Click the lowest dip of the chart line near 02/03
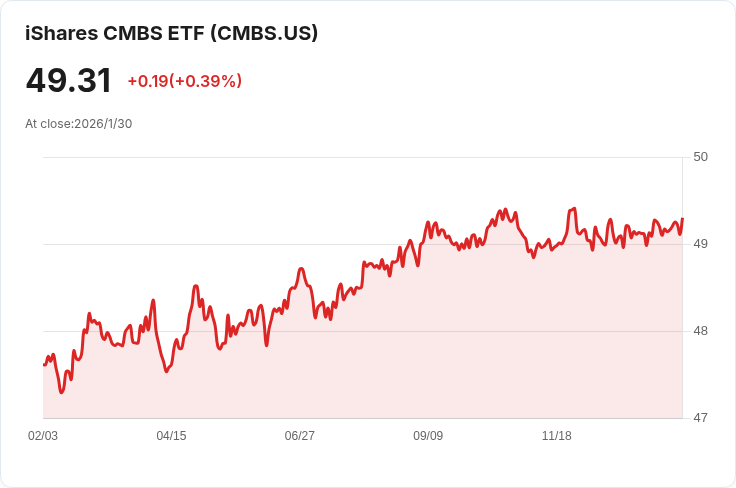Viewport: 736px width, 488px height. 61,392
